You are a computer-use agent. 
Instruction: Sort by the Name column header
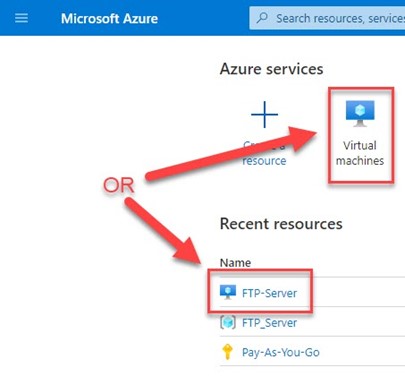pos(235,263)
